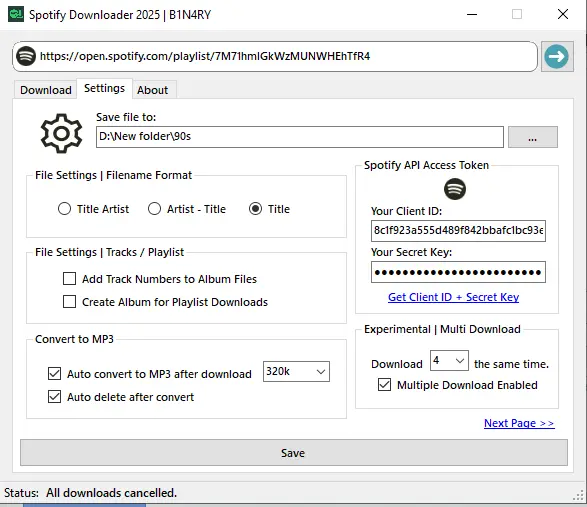Click the Spotify logo above Client ID
587x507 pixels.
pos(455,189)
